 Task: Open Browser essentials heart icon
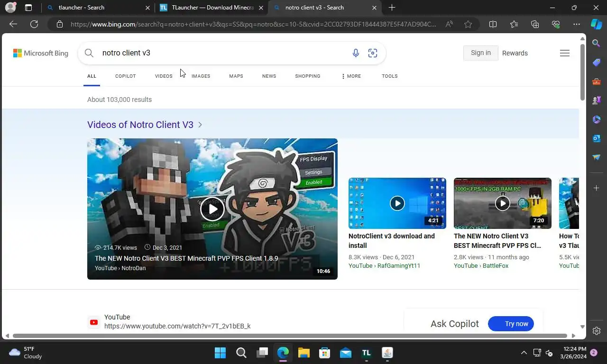[x=556, y=24]
